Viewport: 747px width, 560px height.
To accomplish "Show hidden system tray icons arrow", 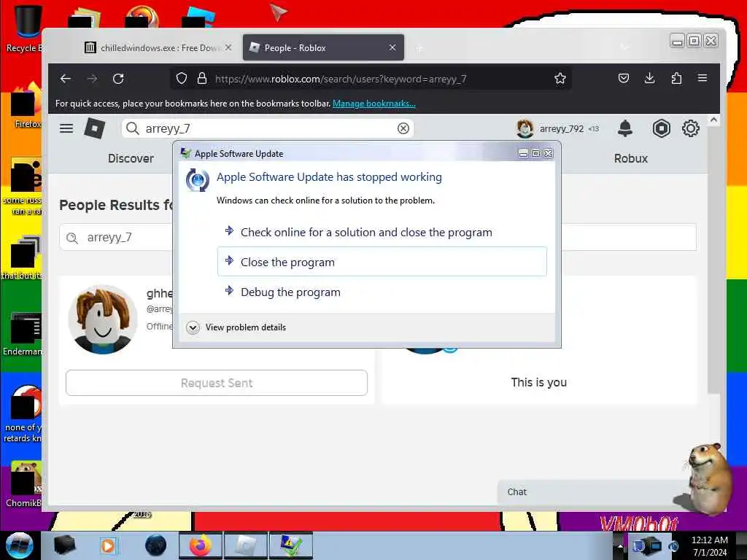I will [620, 547].
